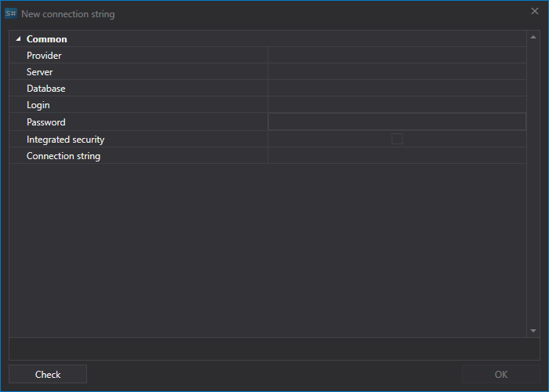
Task: Focus the Password input box
Action: click(x=397, y=122)
